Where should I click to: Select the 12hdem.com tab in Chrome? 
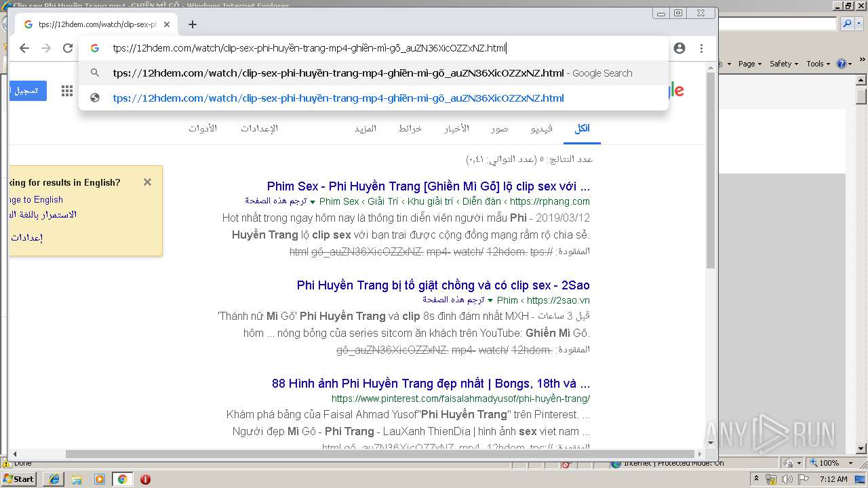[96, 24]
